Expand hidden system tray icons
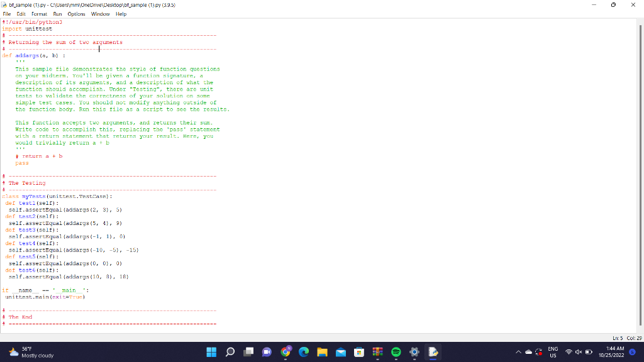The height and width of the screenshot is (362, 644). tap(519, 352)
